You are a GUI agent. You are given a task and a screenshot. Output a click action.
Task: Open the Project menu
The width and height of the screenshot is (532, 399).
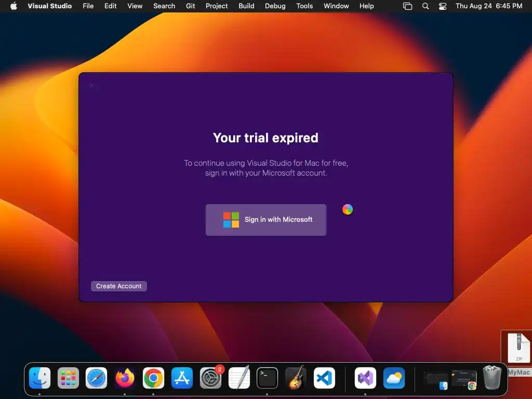217,6
